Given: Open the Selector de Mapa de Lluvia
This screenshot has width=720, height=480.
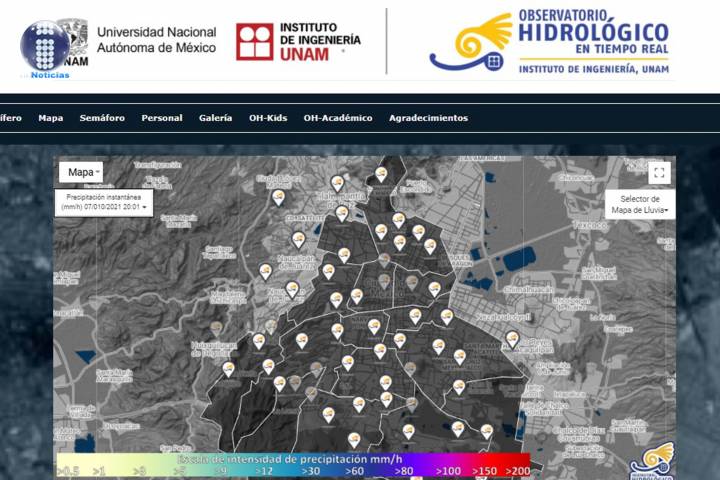Looking at the screenshot, I should tap(639, 204).
